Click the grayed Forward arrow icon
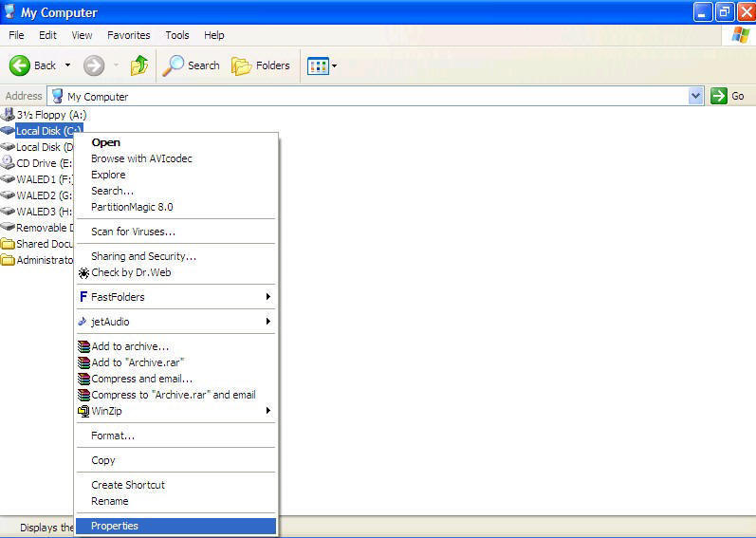 pyautogui.click(x=94, y=65)
